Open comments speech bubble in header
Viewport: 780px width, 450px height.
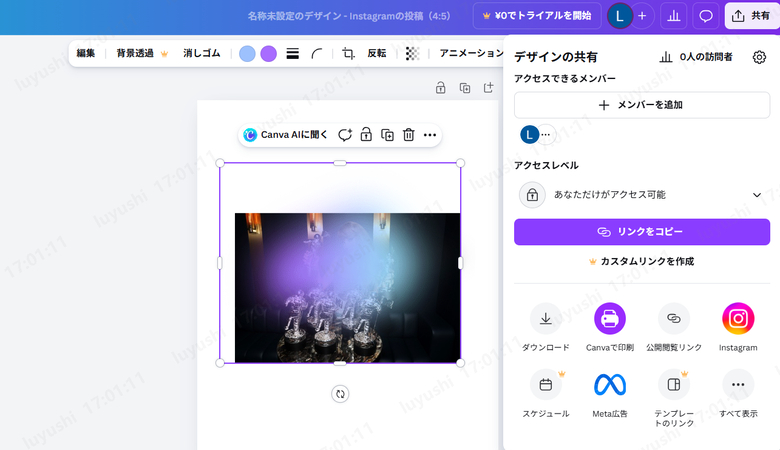705,16
